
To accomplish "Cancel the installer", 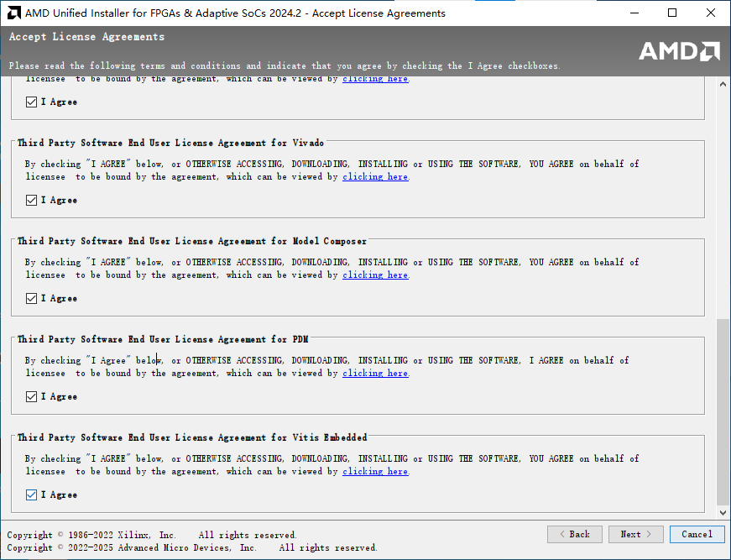I will 697,534.
